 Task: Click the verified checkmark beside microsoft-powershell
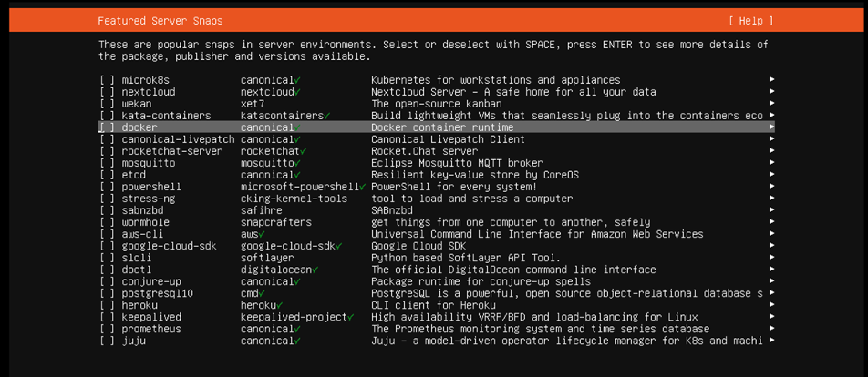tap(363, 187)
